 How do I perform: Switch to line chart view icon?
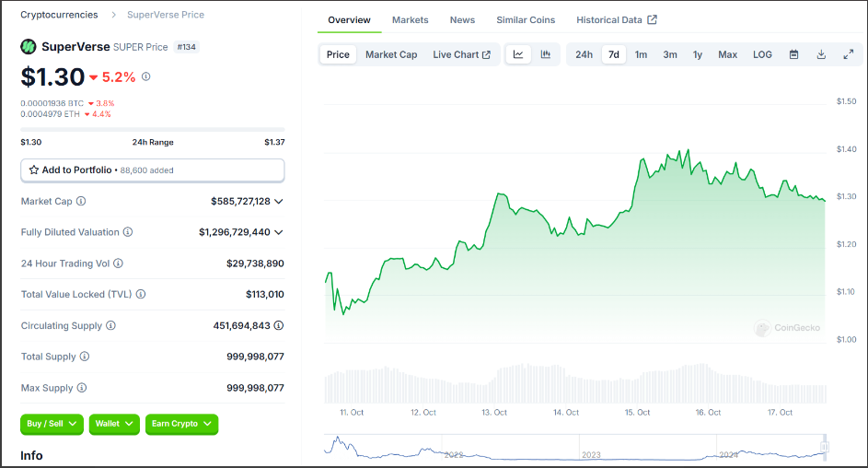tap(518, 54)
